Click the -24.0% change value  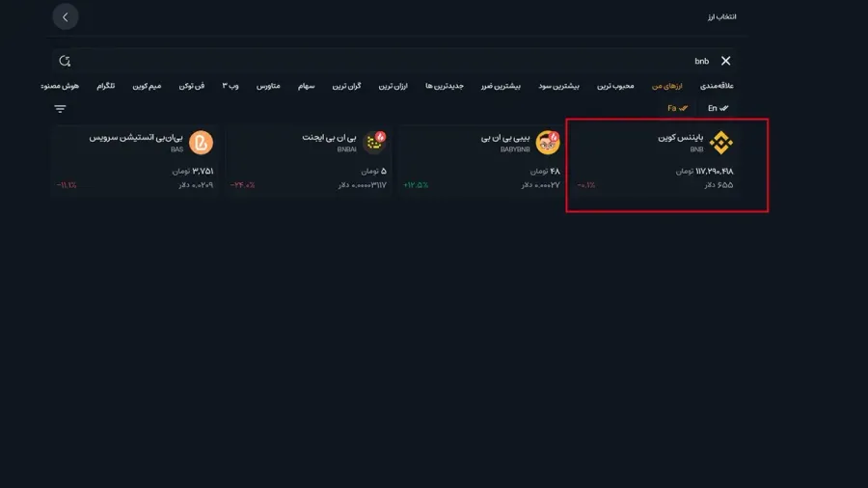242,185
